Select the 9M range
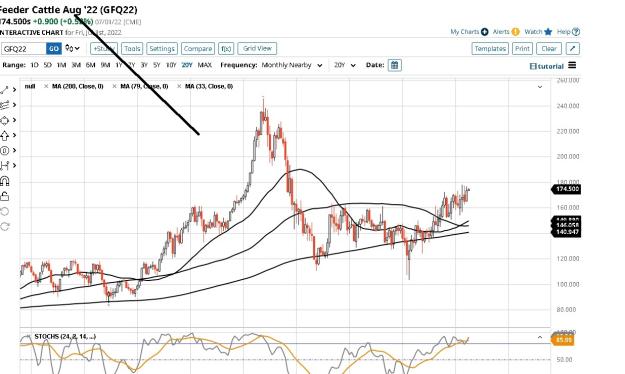Image resolution: width=625 pixels, height=374 pixels. pyautogui.click(x=105, y=65)
